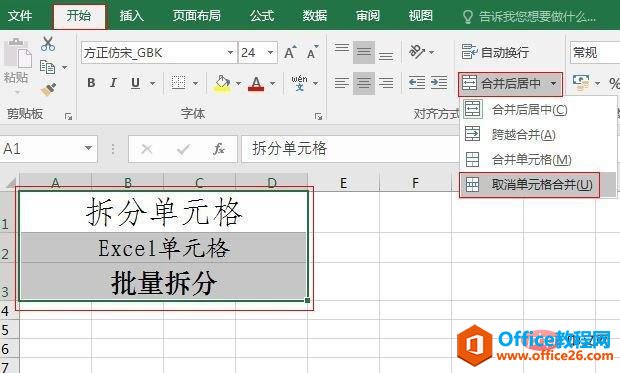Select the column F header
This screenshot has width=620, height=373.
point(415,182)
